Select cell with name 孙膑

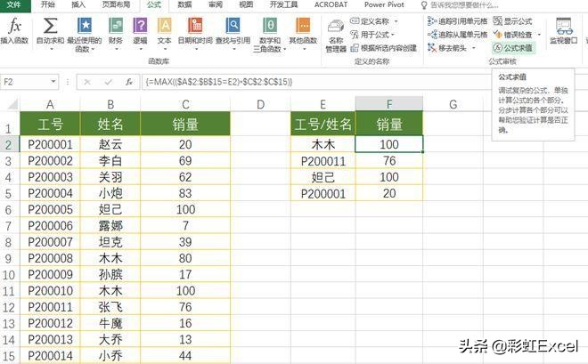coord(110,274)
